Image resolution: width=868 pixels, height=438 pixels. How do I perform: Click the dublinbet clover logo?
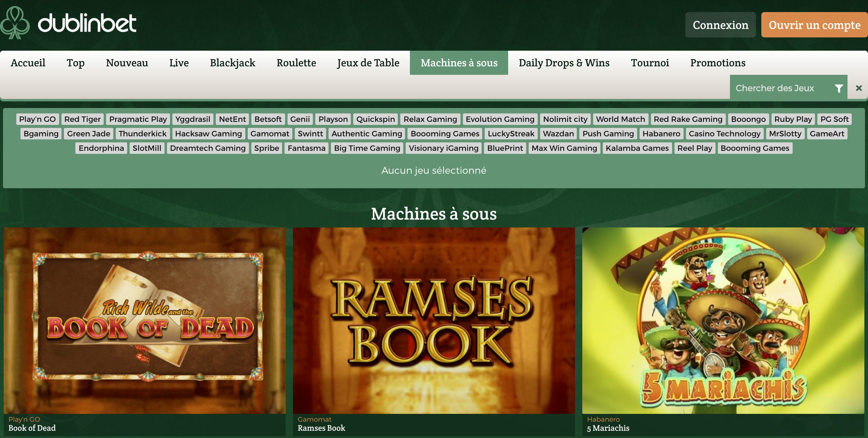[x=15, y=23]
